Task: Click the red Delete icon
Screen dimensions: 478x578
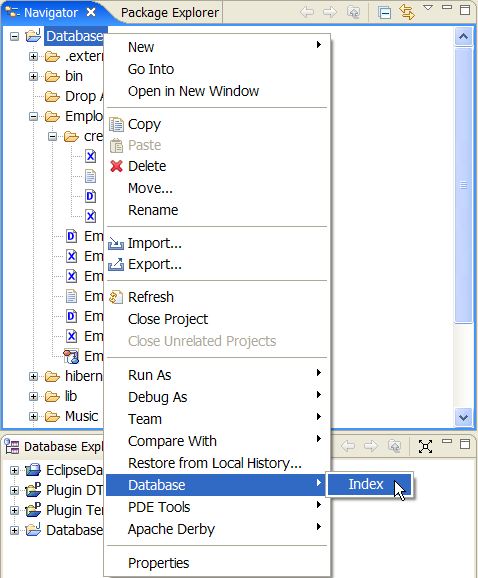Action: 116,166
